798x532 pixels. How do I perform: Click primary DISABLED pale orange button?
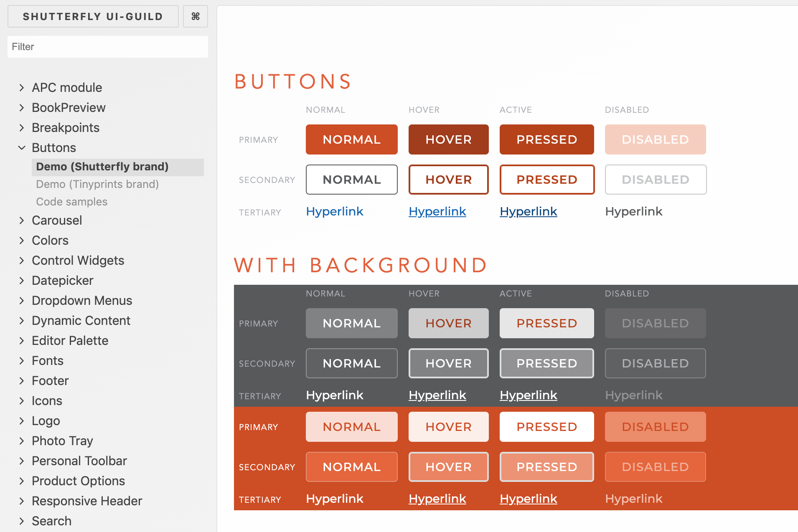coord(656,139)
